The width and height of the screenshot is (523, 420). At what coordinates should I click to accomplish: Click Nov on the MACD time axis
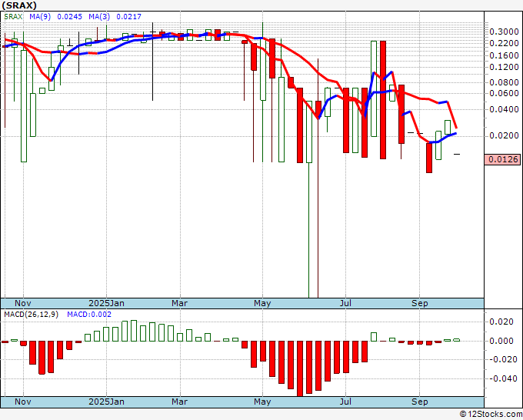tap(23, 402)
